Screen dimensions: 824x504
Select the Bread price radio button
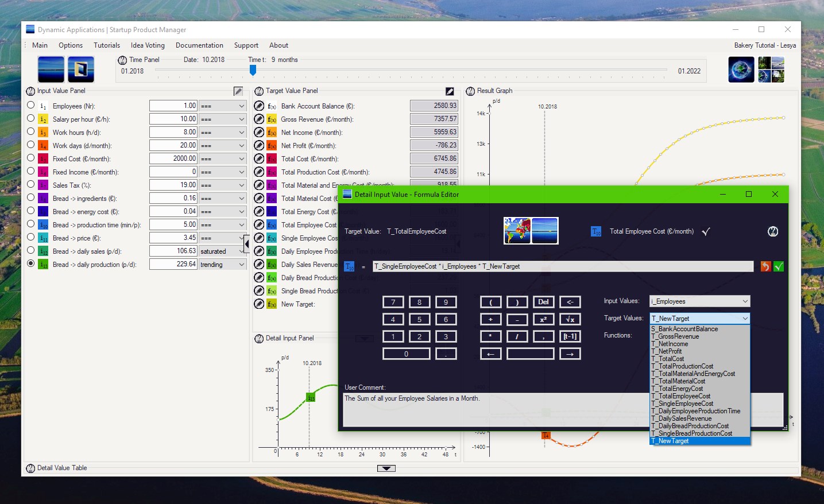point(31,237)
